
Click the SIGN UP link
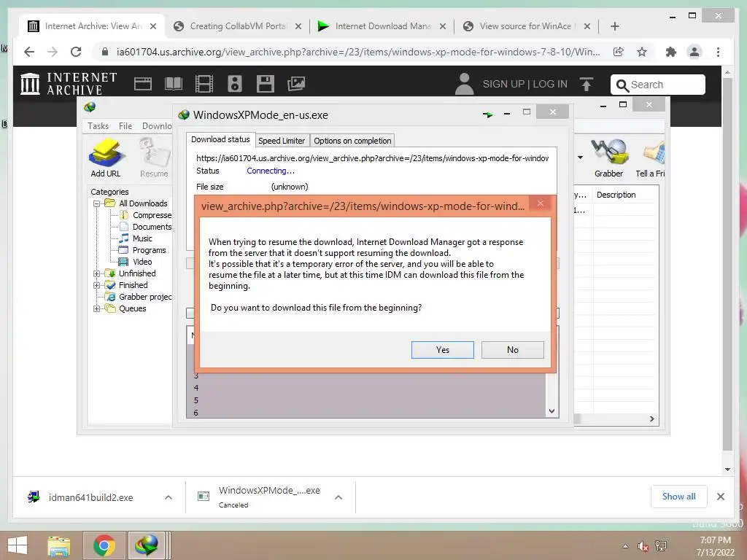(503, 85)
